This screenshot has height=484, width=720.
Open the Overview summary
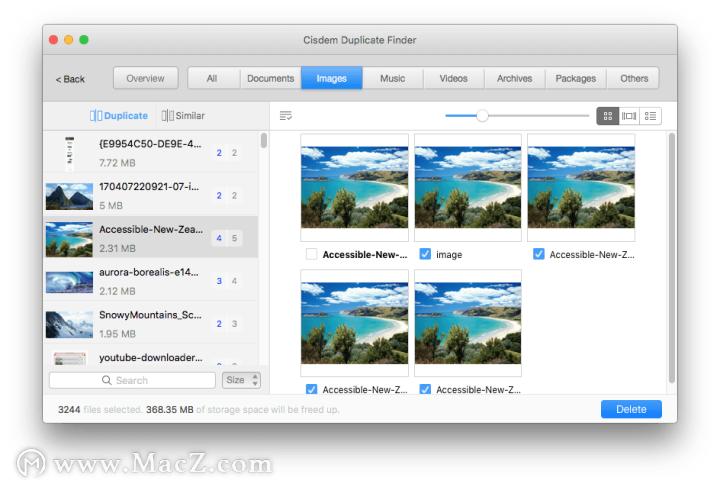click(145, 78)
